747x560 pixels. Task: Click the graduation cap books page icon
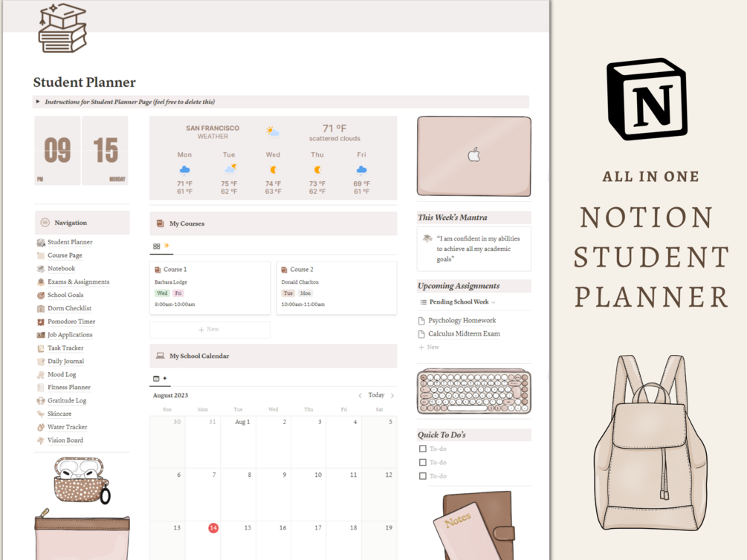coord(62,27)
